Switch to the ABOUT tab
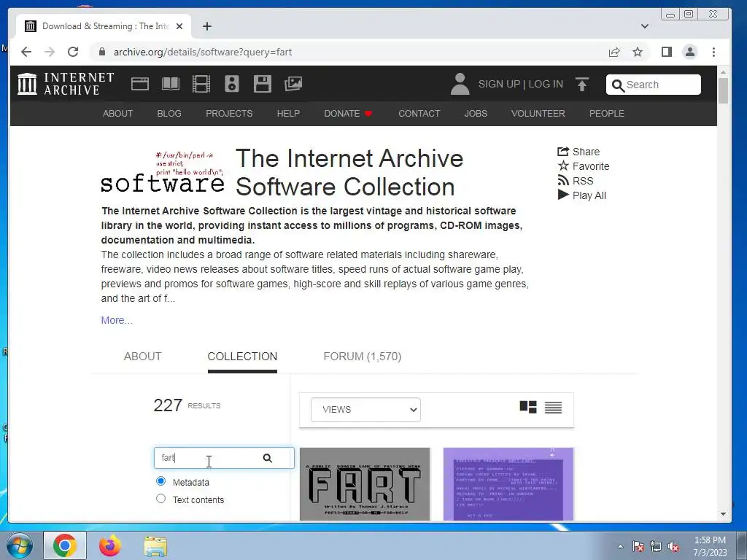 pos(142,356)
